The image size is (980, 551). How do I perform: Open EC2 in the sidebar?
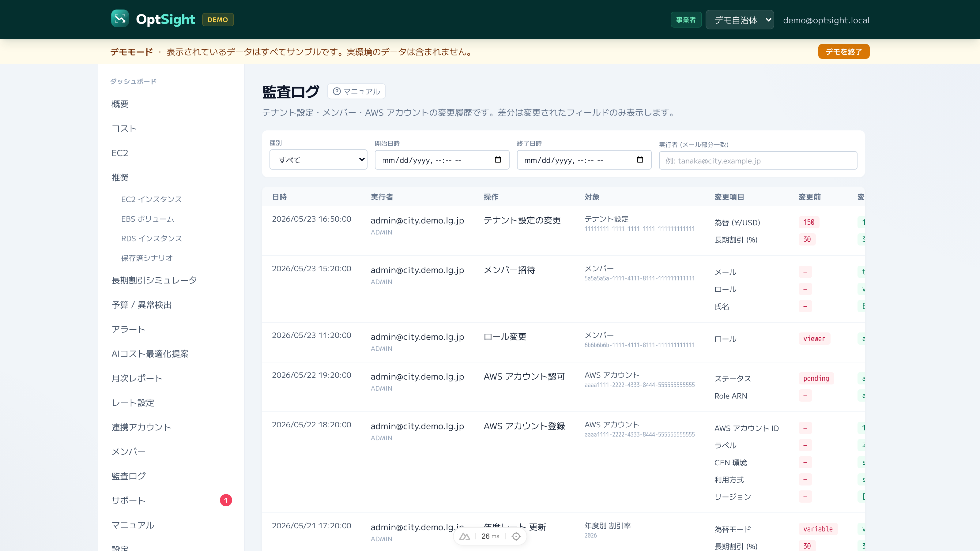pos(119,153)
